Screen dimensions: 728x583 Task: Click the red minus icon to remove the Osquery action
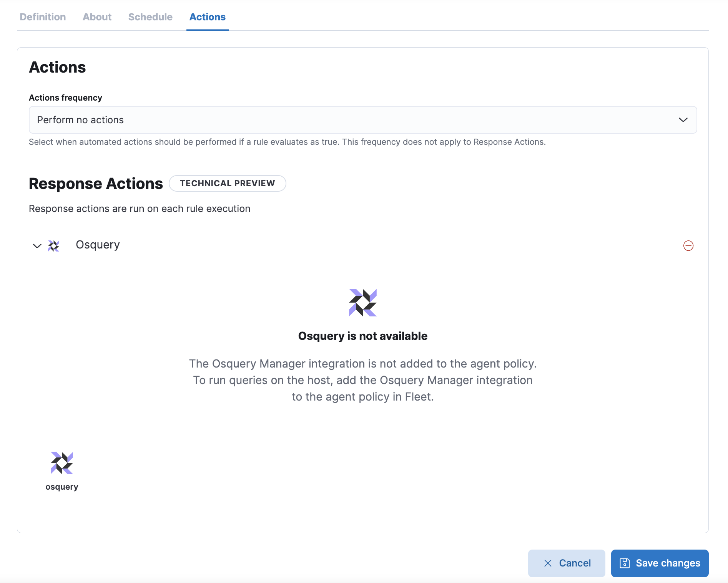pos(688,245)
